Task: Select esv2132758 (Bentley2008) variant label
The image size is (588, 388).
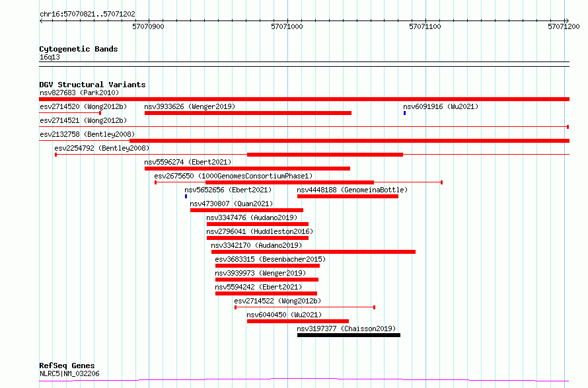Action: (87, 134)
